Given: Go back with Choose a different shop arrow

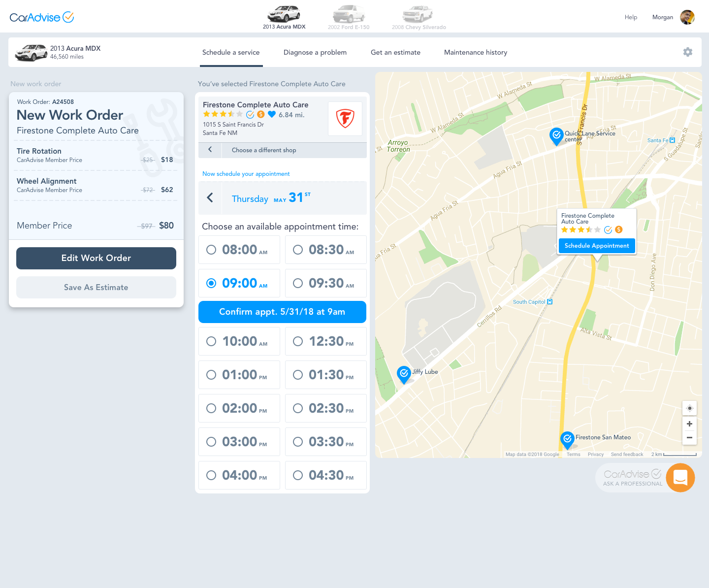Looking at the screenshot, I should click(210, 150).
